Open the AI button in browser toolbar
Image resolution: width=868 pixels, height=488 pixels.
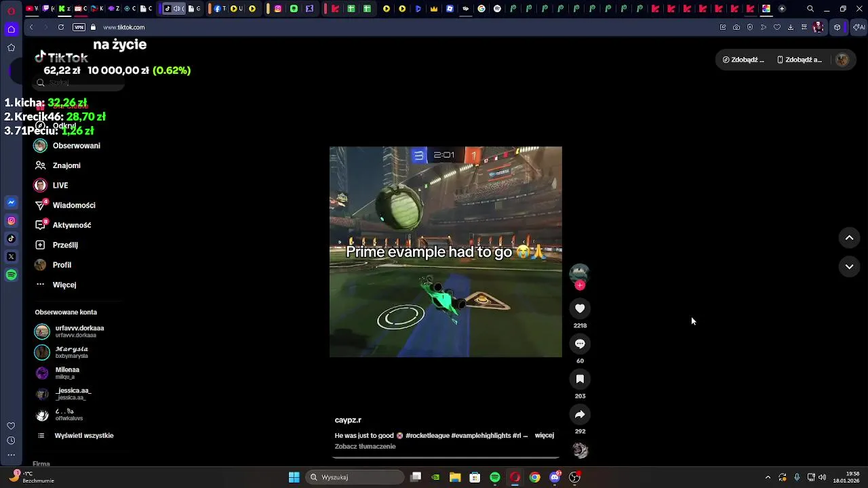coord(859,27)
